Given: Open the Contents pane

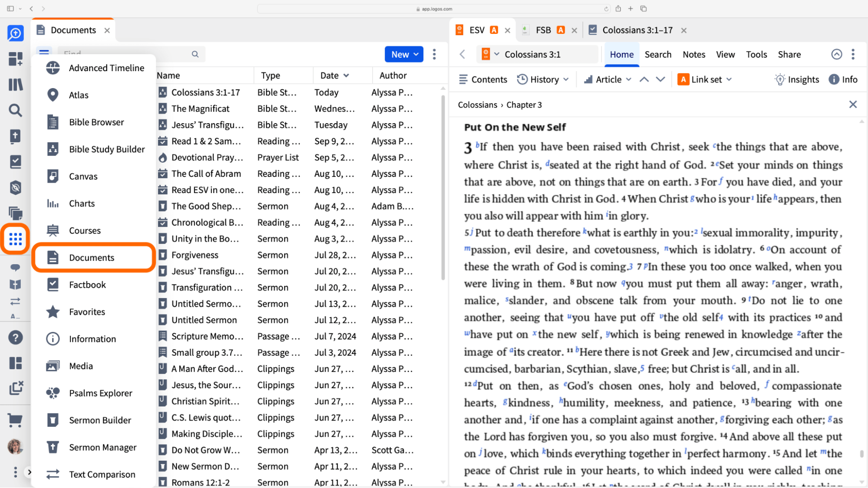Looking at the screenshot, I should coord(483,79).
